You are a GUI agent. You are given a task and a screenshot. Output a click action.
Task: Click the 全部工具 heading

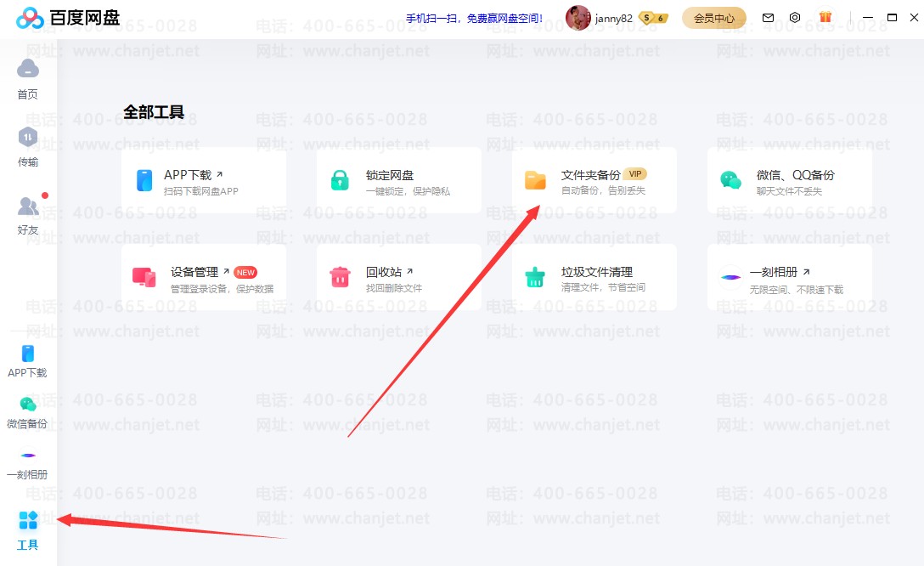(154, 112)
